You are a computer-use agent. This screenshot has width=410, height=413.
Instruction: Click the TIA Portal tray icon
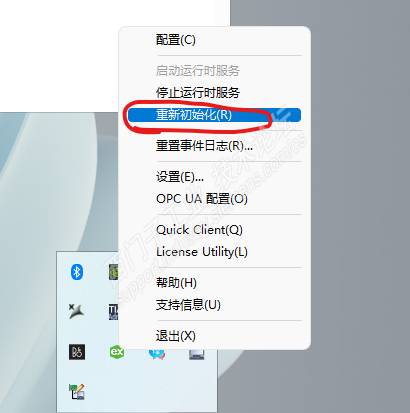tap(114, 312)
